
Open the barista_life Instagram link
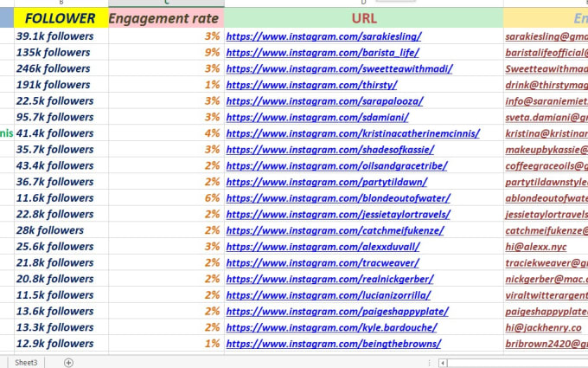click(323, 53)
